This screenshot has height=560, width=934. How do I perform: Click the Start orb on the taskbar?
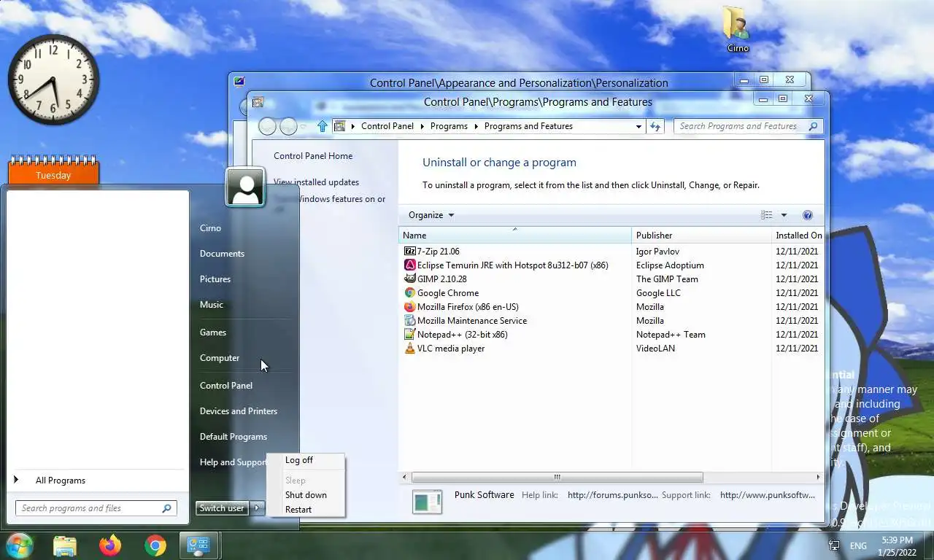tap(19, 545)
